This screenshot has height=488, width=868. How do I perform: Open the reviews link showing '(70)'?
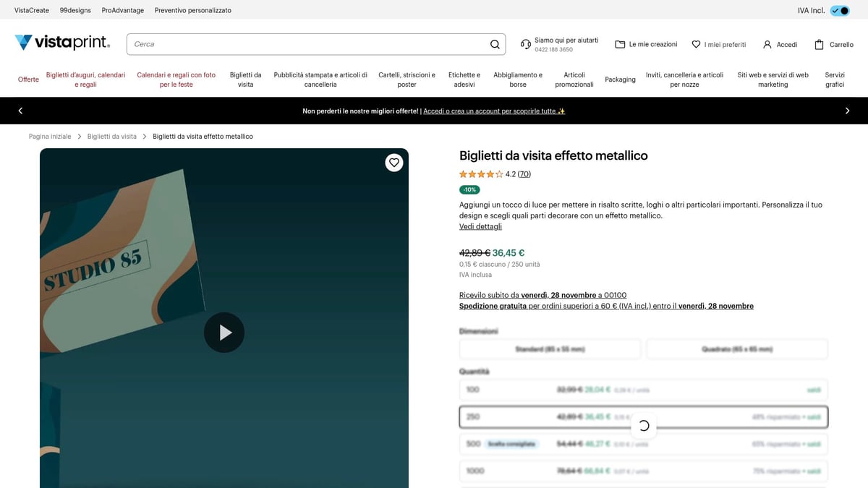tap(524, 174)
